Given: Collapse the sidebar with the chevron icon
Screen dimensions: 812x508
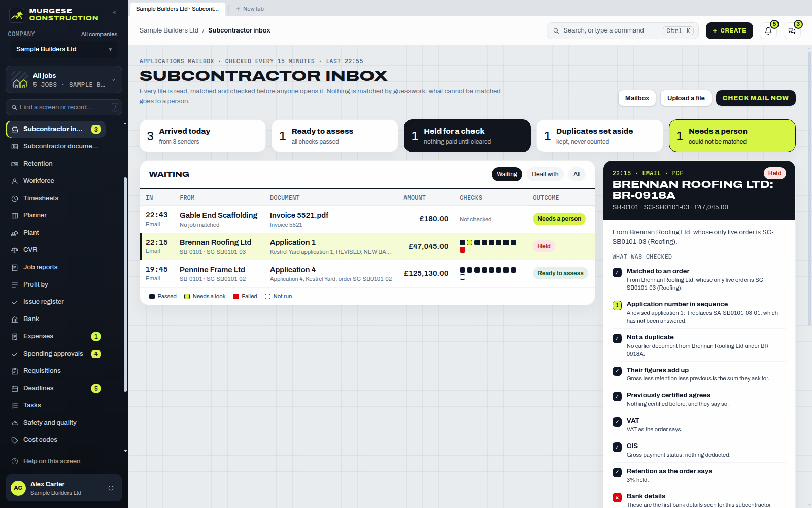Looking at the screenshot, I should (114, 12).
